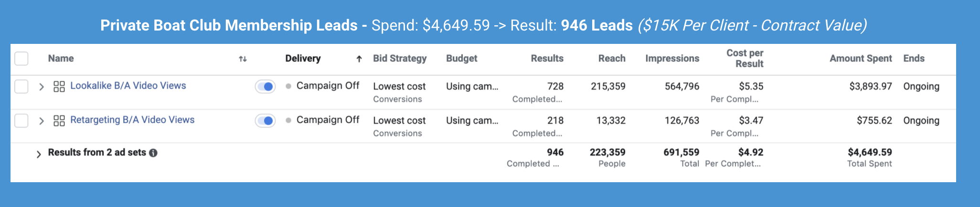This screenshot has height=207, width=980.
Task: Click the Cost per Result column header
Action: [745, 58]
